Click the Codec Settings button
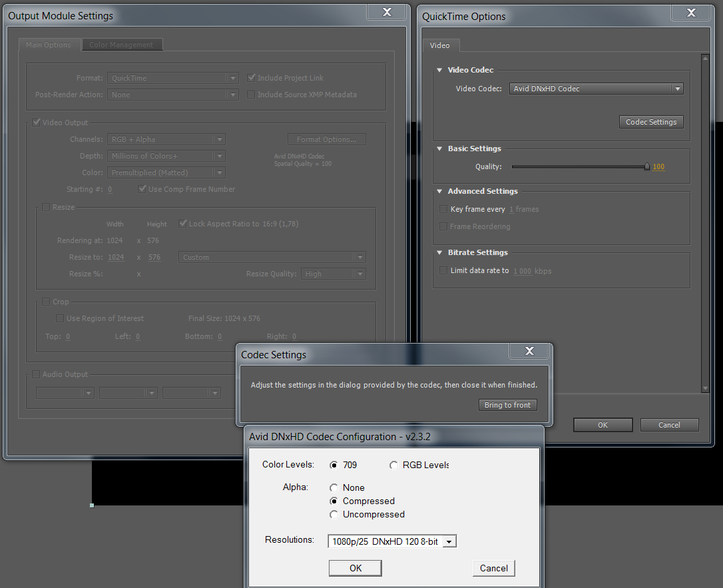Image resolution: width=723 pixels, height=588 pixels. (650, 122)
